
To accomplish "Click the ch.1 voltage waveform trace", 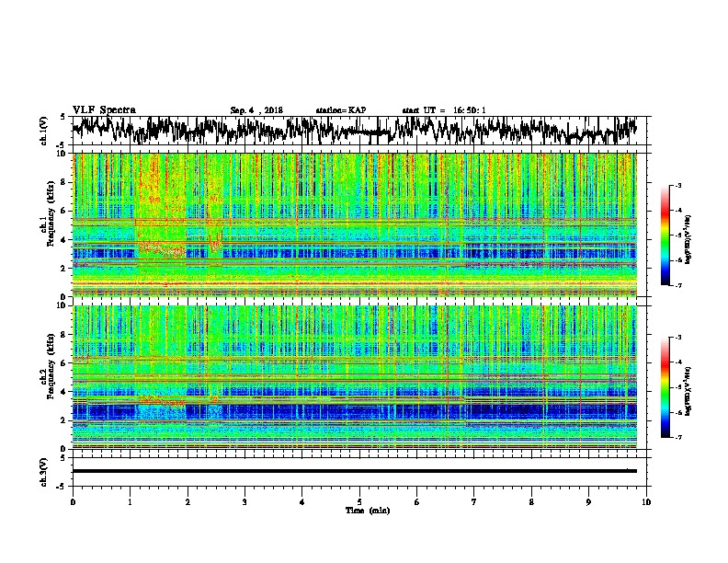I will (354, 131).
